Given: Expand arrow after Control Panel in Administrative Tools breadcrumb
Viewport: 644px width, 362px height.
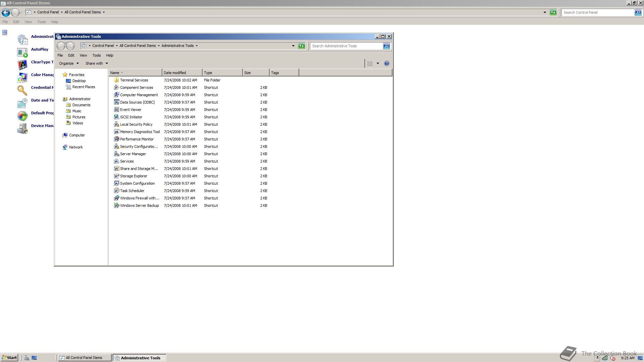Looking at the screenshot, I should [117, 46].
